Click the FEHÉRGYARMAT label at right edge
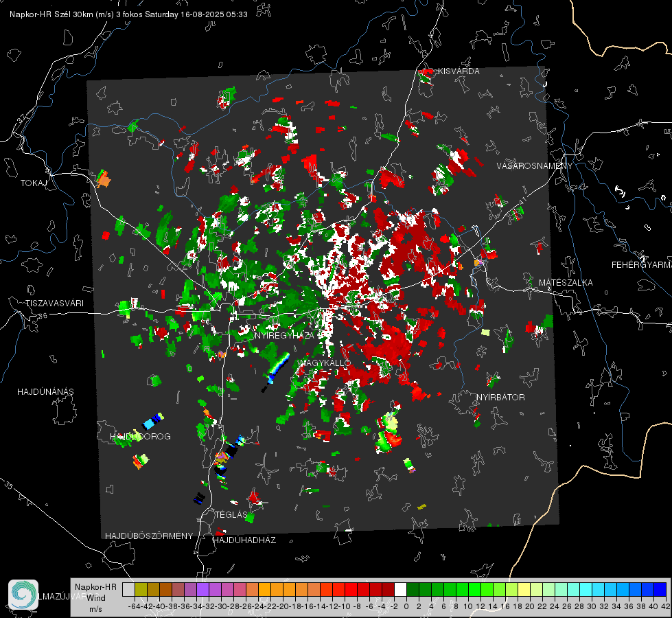This screenshot has height=618, width=672. (x=641, y=265)
